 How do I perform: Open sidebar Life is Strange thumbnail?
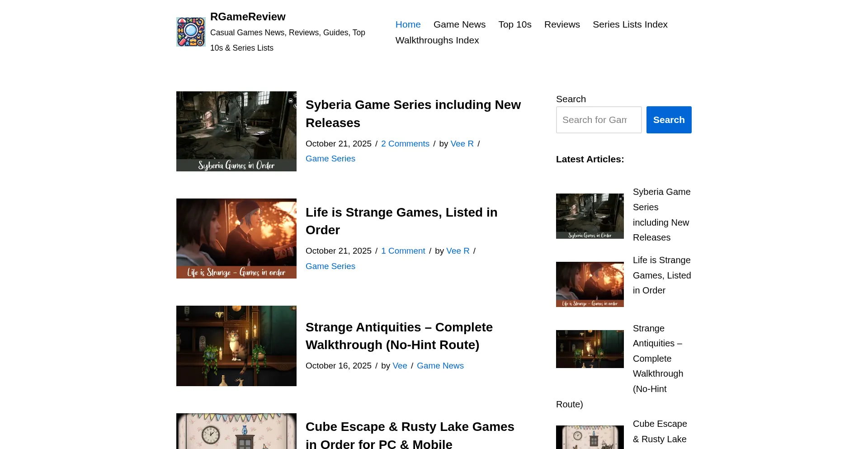[590, 284]
